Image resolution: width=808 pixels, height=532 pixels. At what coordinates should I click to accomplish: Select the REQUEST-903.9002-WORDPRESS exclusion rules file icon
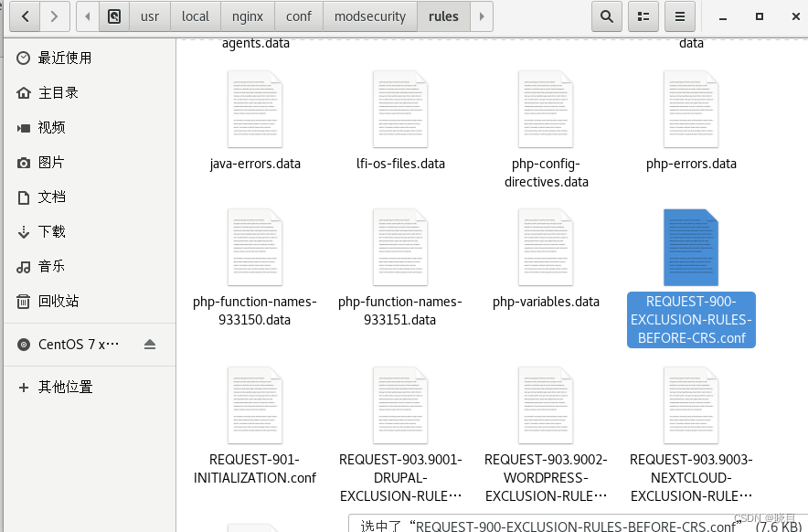tap(546, 406)
